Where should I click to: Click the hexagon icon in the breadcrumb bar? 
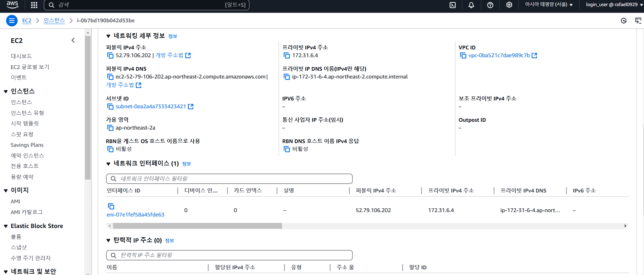point(624,21)
